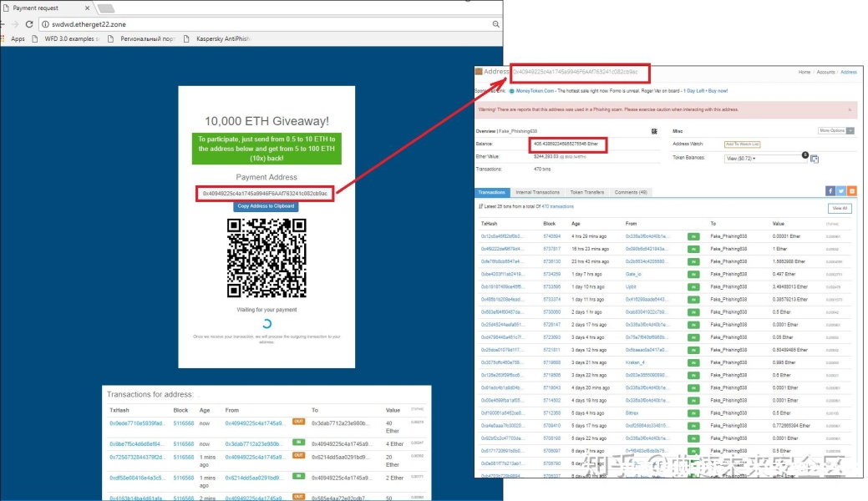Image resolution: width=868 pixels, height=501 pixels.
Task: Click the icon next to Token Balances dropdown
Action: [815, 159]
